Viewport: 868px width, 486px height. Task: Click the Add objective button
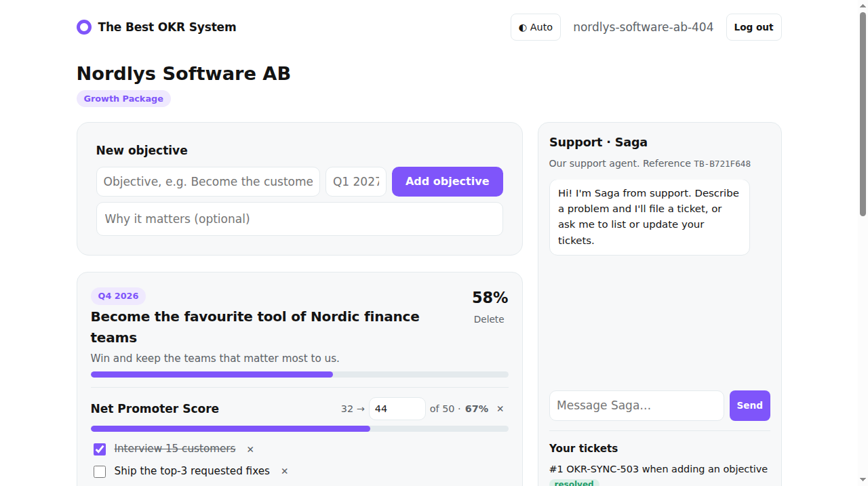(x=448, y=182)
